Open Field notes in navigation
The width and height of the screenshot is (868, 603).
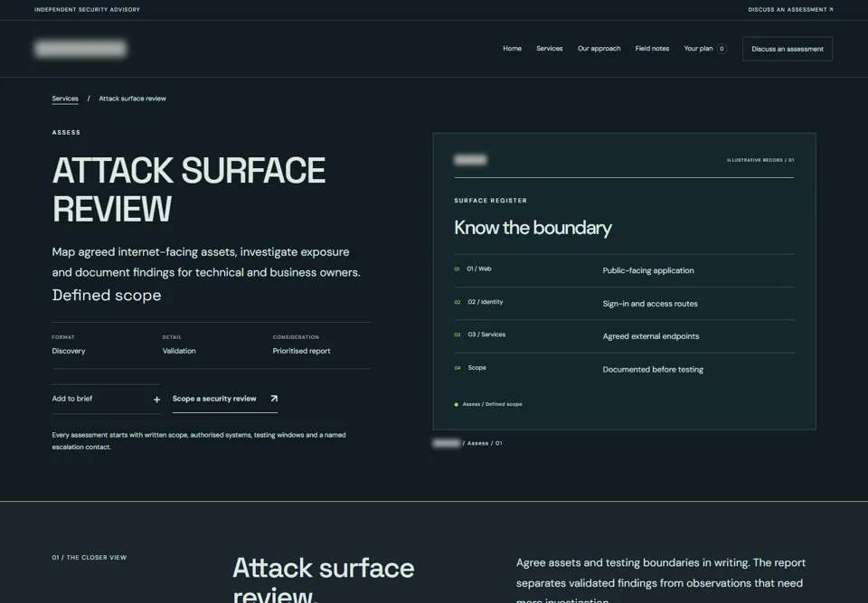pos(652,49)
